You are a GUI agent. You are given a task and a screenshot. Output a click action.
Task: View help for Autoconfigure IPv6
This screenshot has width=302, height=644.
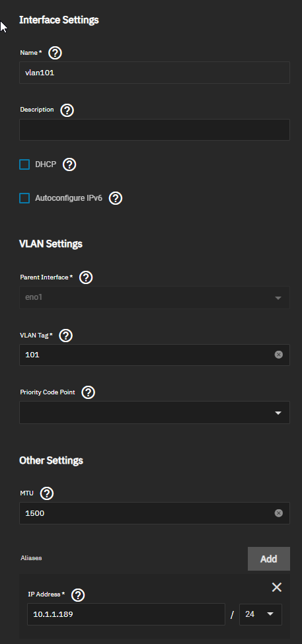(x=116, y=198)
